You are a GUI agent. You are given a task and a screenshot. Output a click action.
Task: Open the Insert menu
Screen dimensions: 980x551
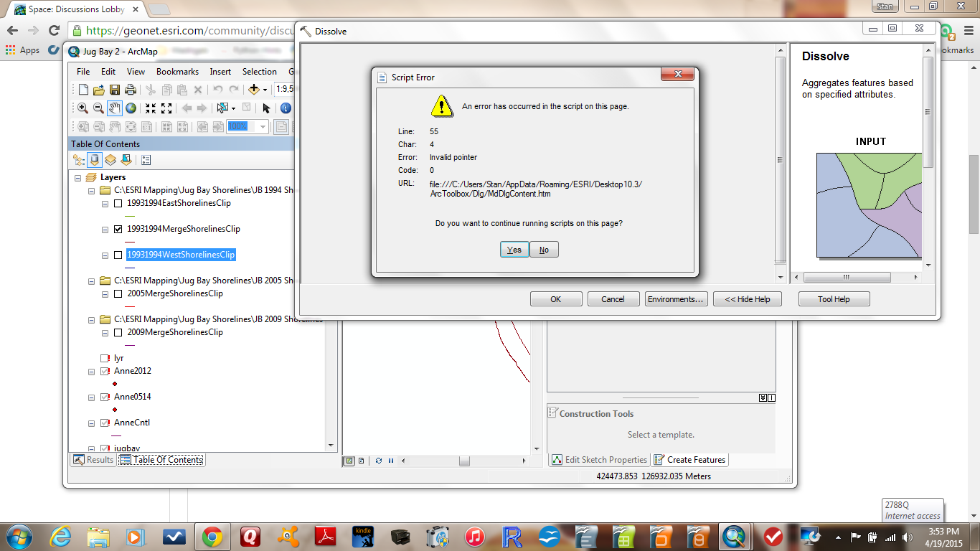click(220, 72)
